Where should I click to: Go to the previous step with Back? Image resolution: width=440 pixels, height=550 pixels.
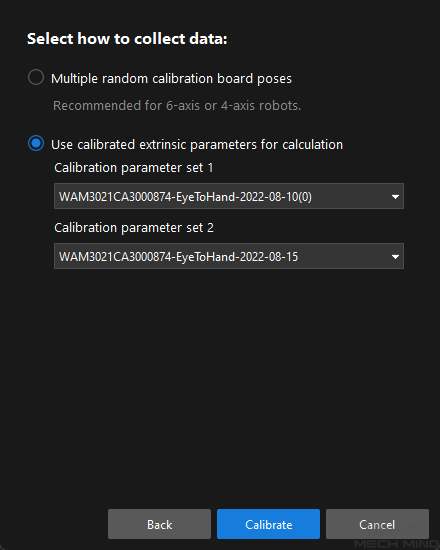pos(159,524)
